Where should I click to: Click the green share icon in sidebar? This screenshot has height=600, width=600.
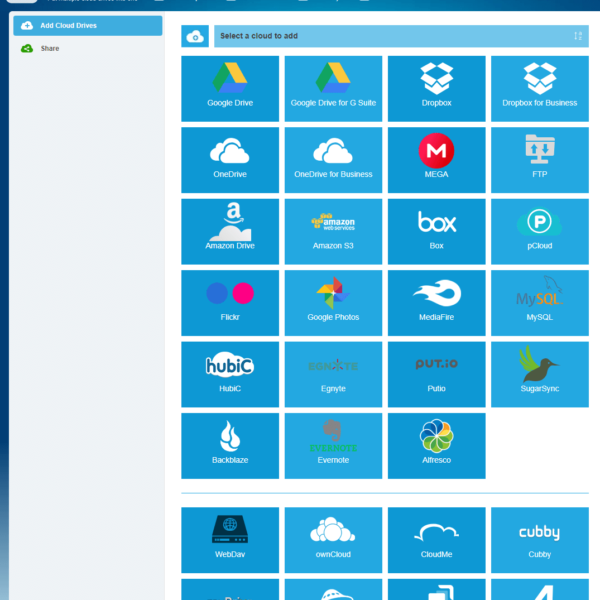pyautogui.click(x=27, y=49)
